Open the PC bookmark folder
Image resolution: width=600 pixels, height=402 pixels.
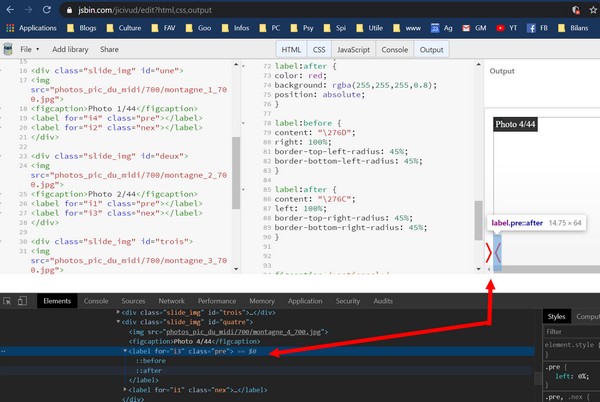[x=269, y=28]
